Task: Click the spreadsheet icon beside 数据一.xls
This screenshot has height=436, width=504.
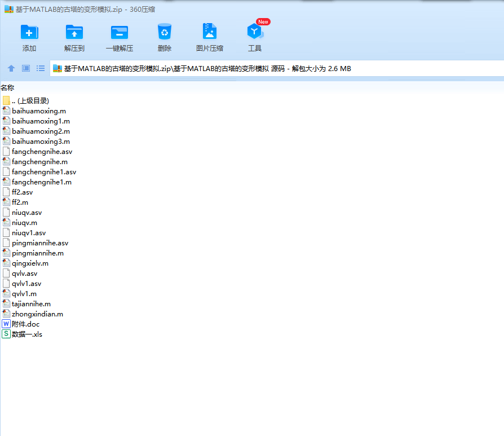Action: pyautogui.click(x=6, y=334)
